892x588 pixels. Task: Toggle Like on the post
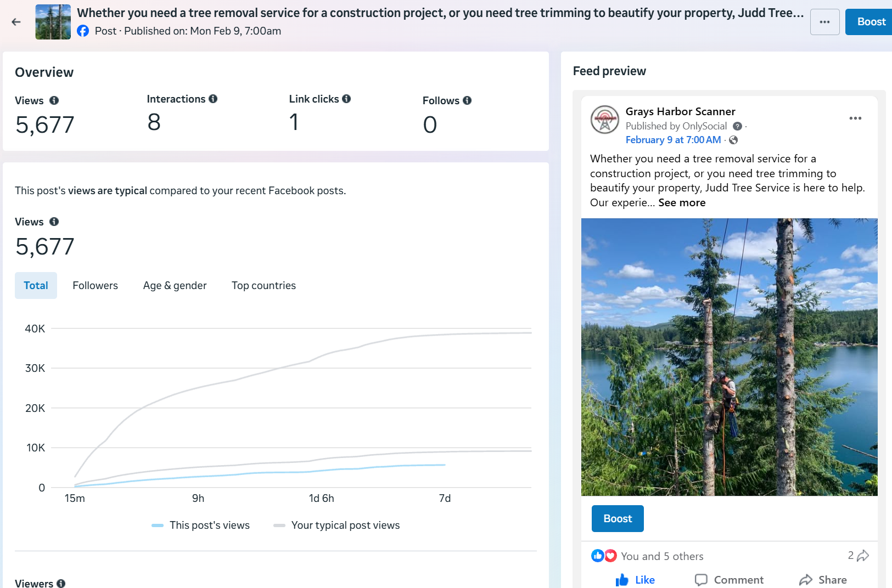point(635,580)
